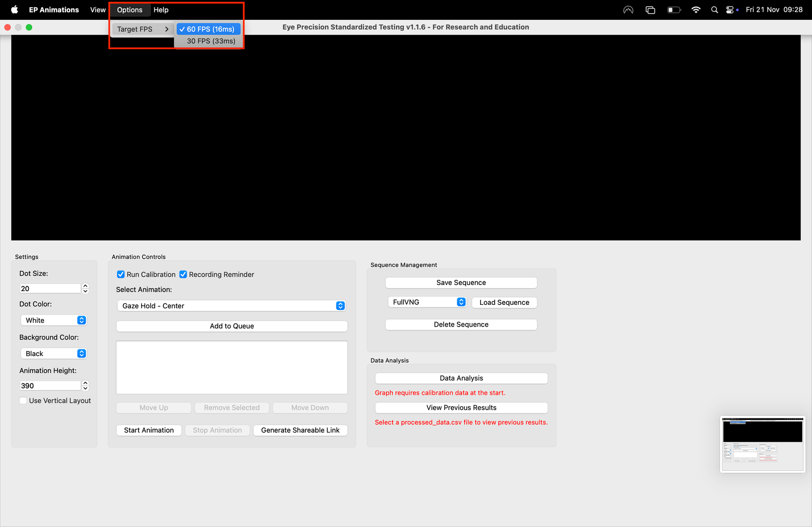Open Control Center icon in menu bar
Screen dimensions: 812x527
pos(730,10)
